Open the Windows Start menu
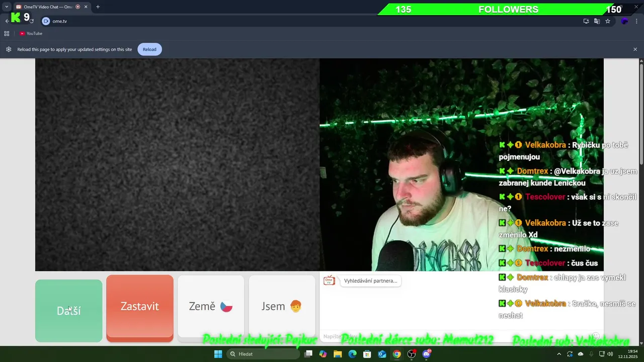The width and height of the screenshot is (644, 362). [x=218, y=354]
